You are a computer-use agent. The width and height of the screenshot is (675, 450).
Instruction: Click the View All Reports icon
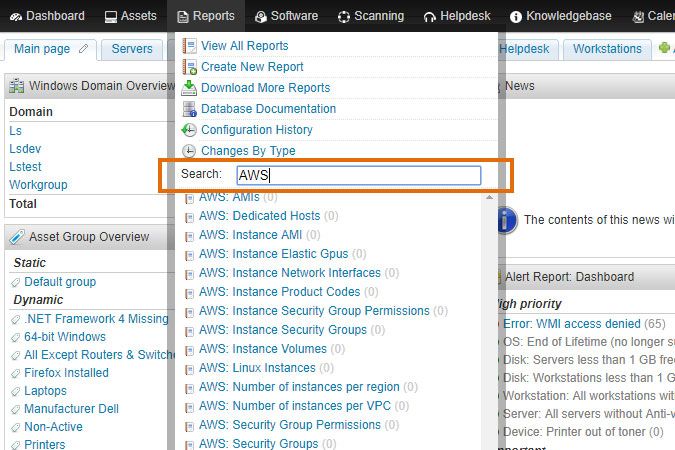click(189, 46)
